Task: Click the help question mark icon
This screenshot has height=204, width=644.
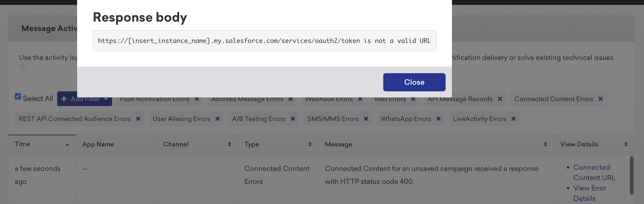Action: [x=23, y=67]
